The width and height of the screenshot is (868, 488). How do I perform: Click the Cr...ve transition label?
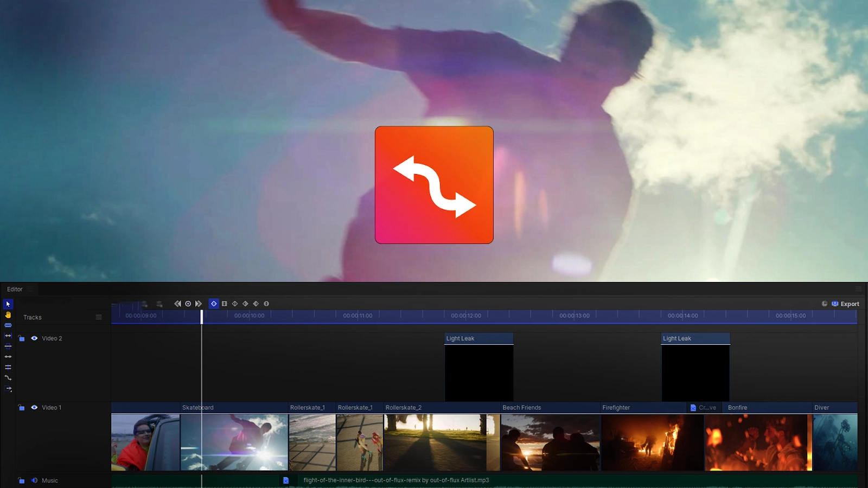(707, 408)
